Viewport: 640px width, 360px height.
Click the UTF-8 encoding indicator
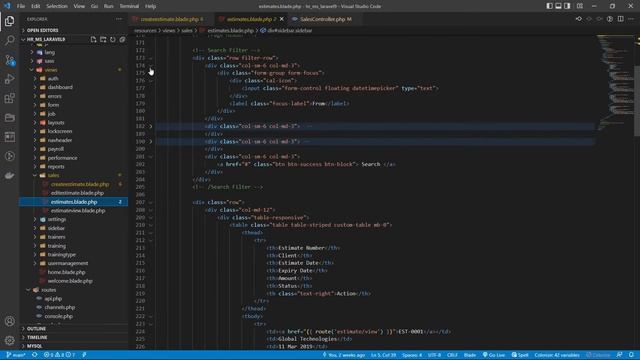coord(434,355)
